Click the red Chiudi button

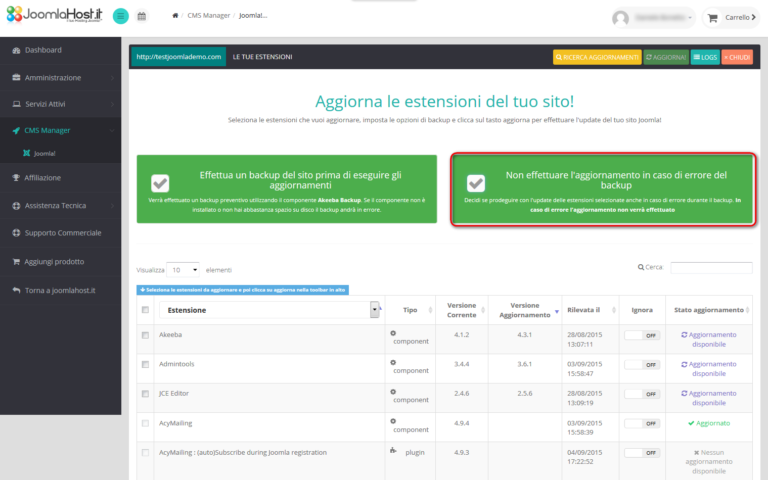[737, 58]
